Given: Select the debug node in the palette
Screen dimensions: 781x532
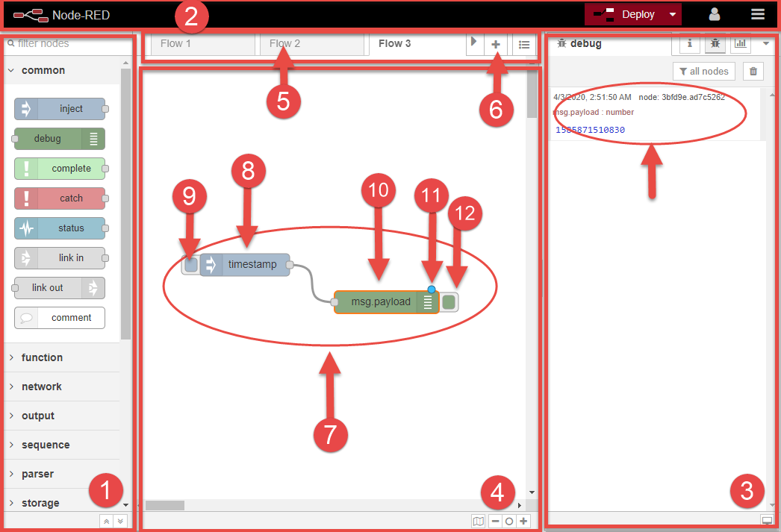Looking at the screenshot, I should click(x=60, y=139).
